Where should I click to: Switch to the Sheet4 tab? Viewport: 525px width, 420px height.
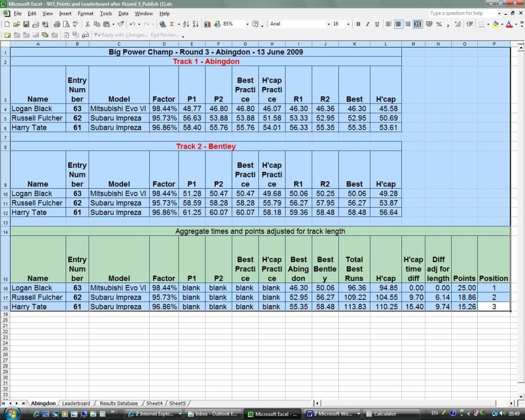coord(154,403)
